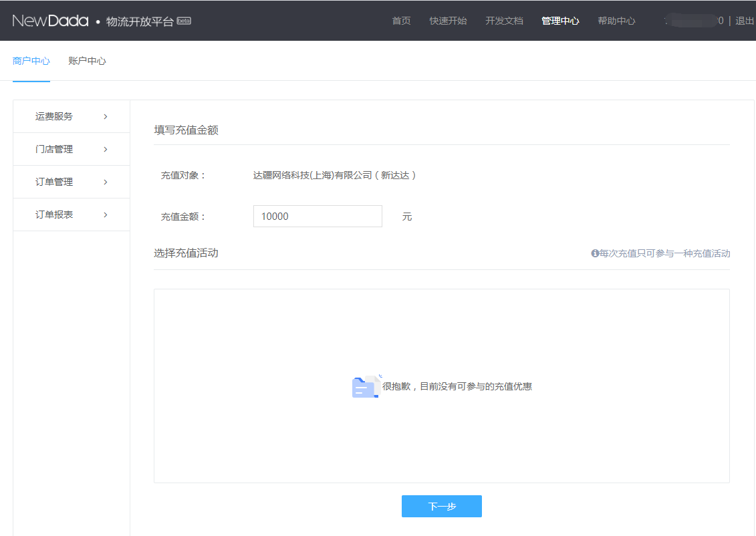Click the beta badge icon
756x536 pixels.
184,21
